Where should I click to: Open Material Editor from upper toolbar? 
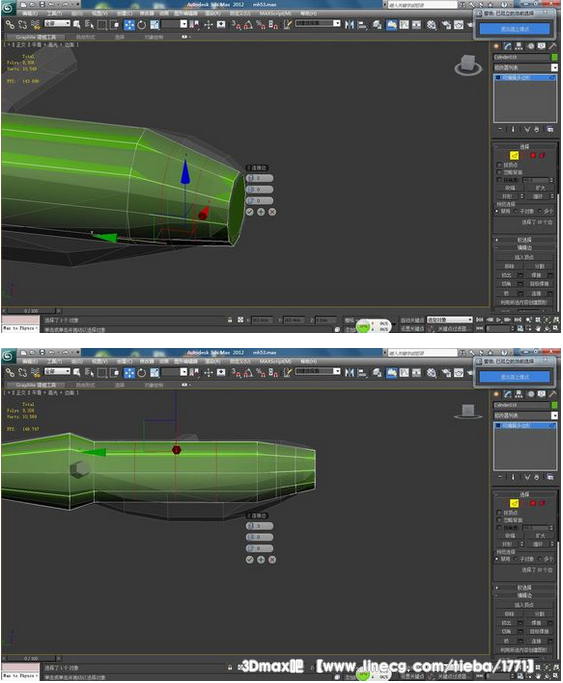click(x=431, y=25)
